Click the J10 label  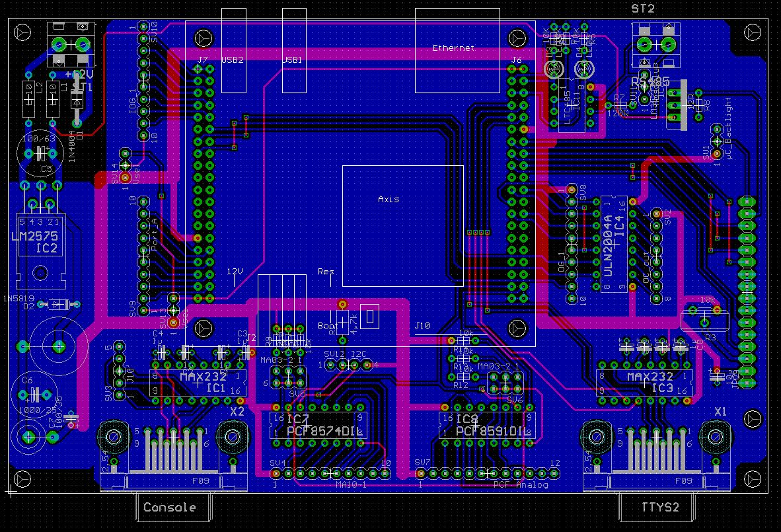422,325
